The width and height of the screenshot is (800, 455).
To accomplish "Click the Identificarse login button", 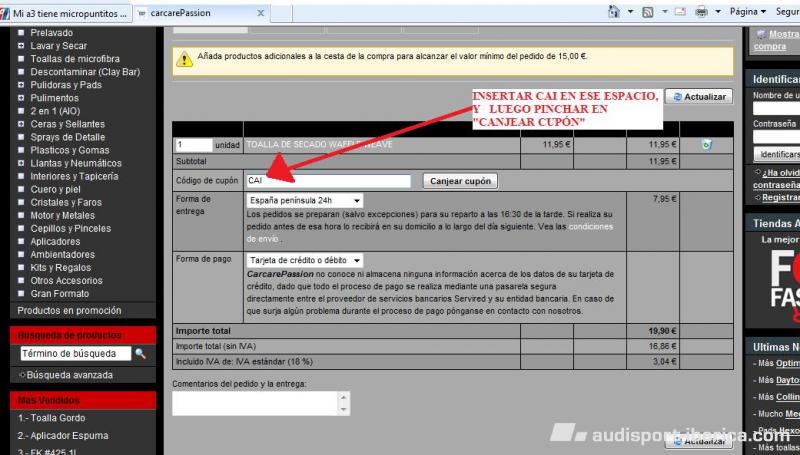I will 777,154.
